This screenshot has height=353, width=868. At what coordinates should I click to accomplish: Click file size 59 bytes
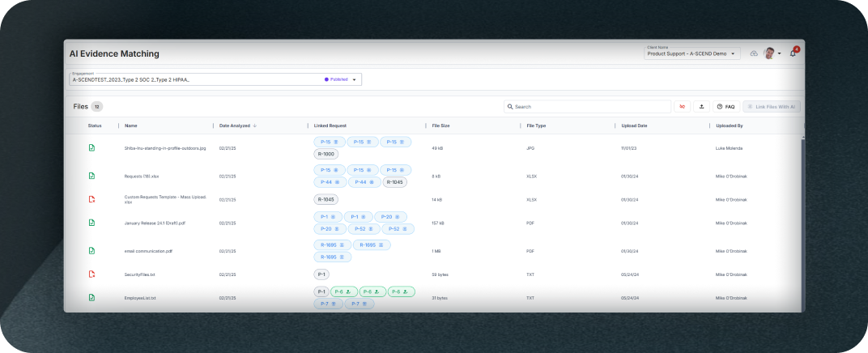pos(439,274)
